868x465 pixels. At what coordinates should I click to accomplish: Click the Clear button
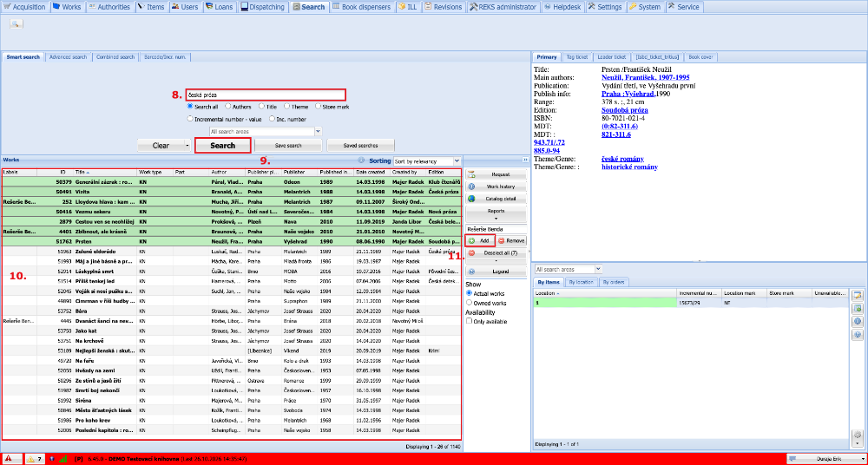point(161,146)
